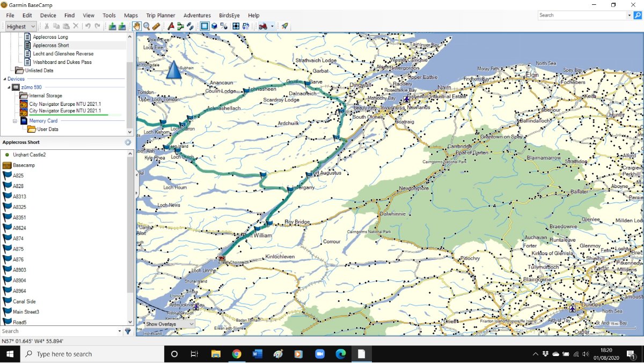Image resolution: width=644 pixels, height=363 pixels.
Task: Click the toolbar icon right of 3D view
Action: coord(224,26)
